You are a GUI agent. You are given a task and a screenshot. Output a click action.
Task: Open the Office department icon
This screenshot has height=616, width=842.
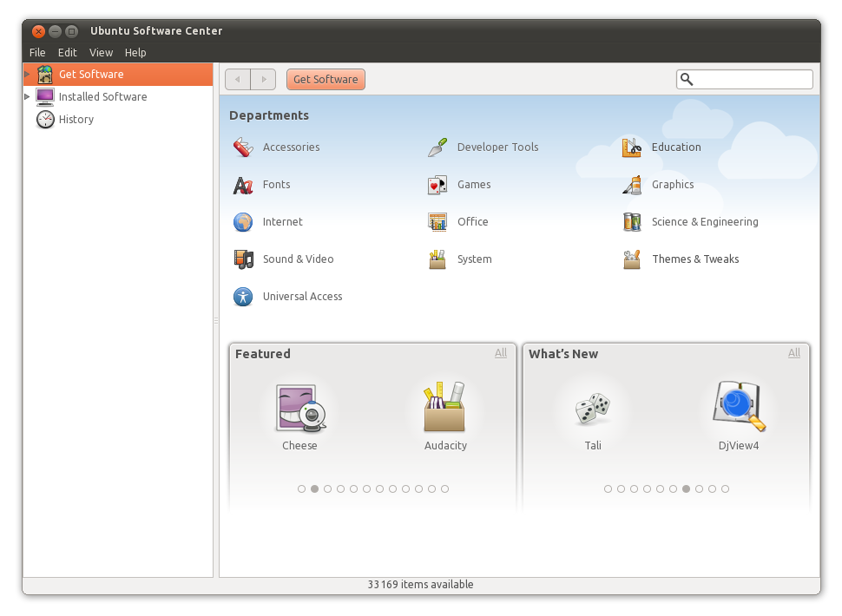437,221
